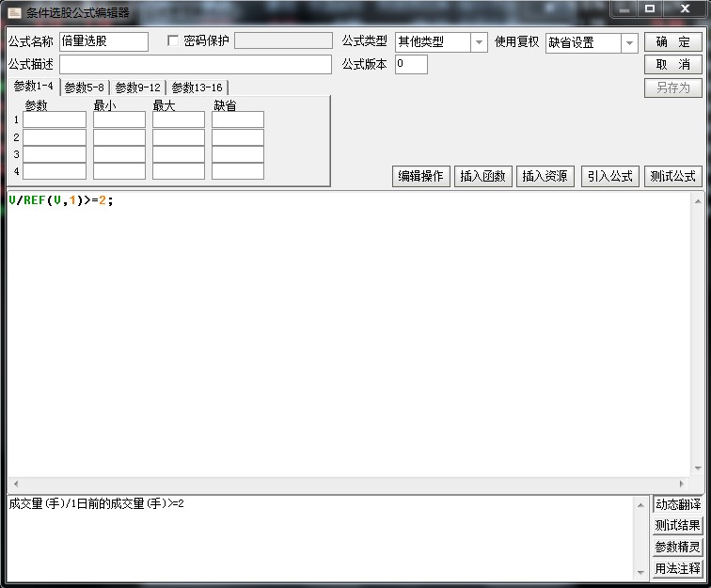Close the formula editor window
The width and height of the screenshot is (711, 588).
(x=685, y=9)
